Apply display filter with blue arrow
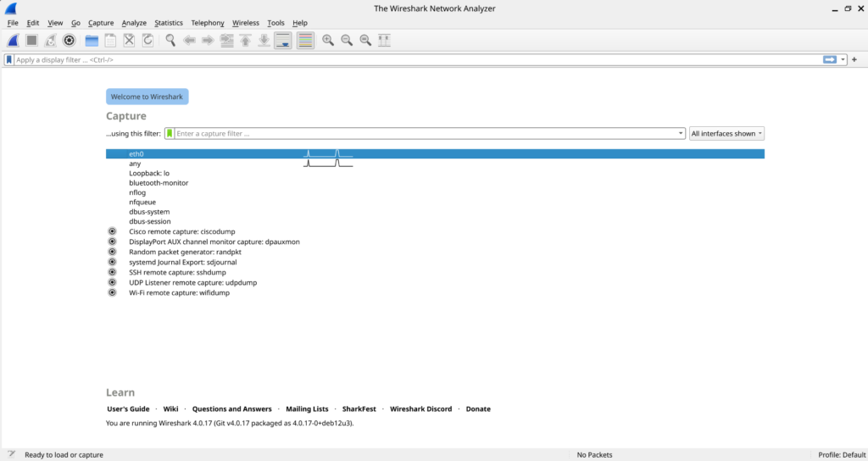 click(830, 60)
